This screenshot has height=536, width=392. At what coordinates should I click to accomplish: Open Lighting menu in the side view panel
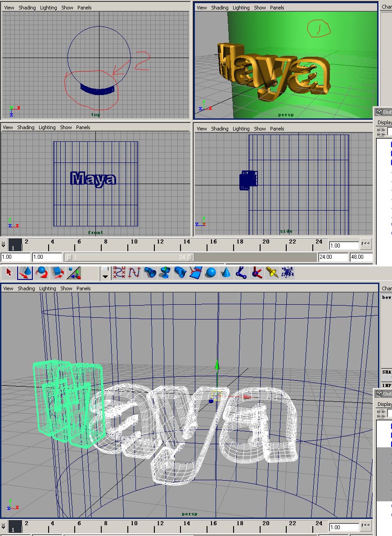[241, 129]
